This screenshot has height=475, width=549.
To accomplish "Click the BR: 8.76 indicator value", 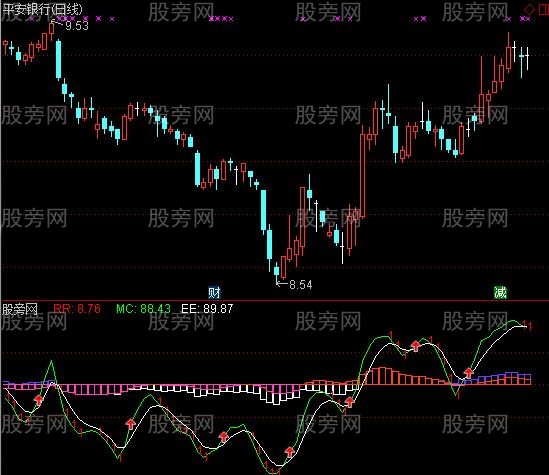I will (77, 309).
